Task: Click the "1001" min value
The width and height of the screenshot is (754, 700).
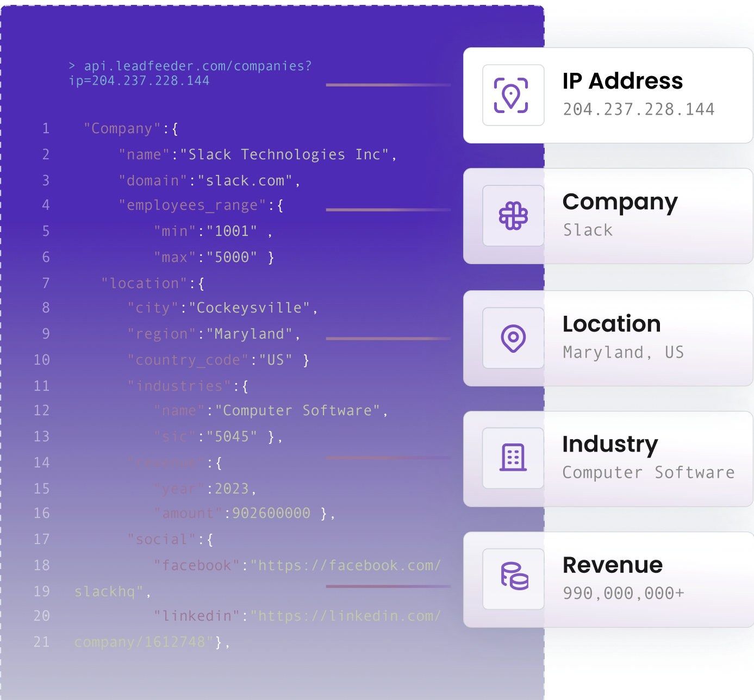Action: pyautogui.click(x=232, y=231)
